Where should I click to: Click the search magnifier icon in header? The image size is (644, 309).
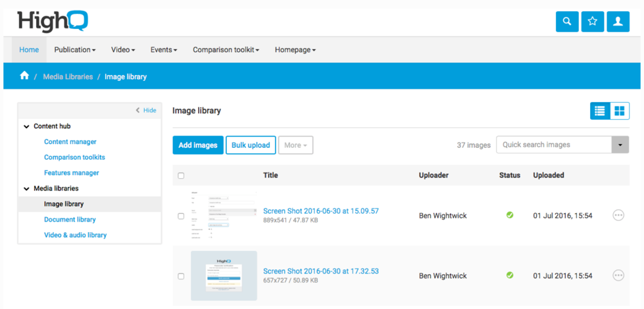(x=566, y=22)
